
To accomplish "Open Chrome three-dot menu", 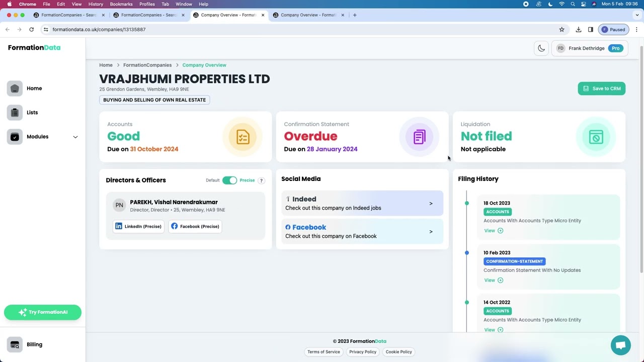I will (x=636, y=30).
